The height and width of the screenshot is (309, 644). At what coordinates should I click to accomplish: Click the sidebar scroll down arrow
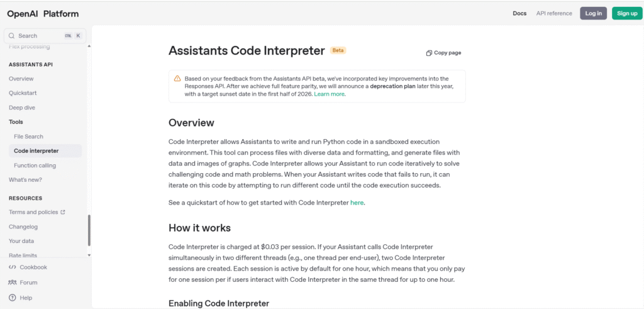coord(89,255)
